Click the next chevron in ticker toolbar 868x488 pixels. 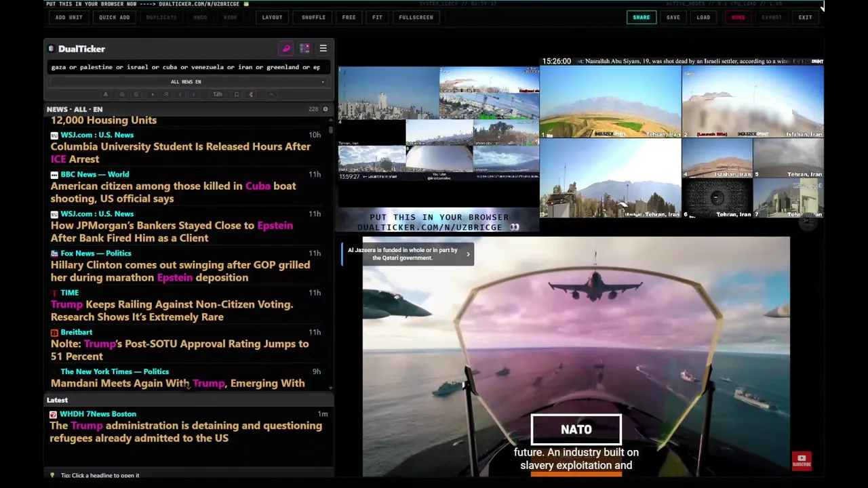point(195,94)
